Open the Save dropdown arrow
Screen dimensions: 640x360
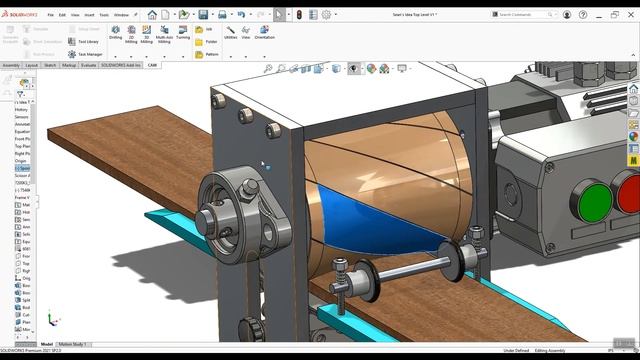tap(212, 15)
